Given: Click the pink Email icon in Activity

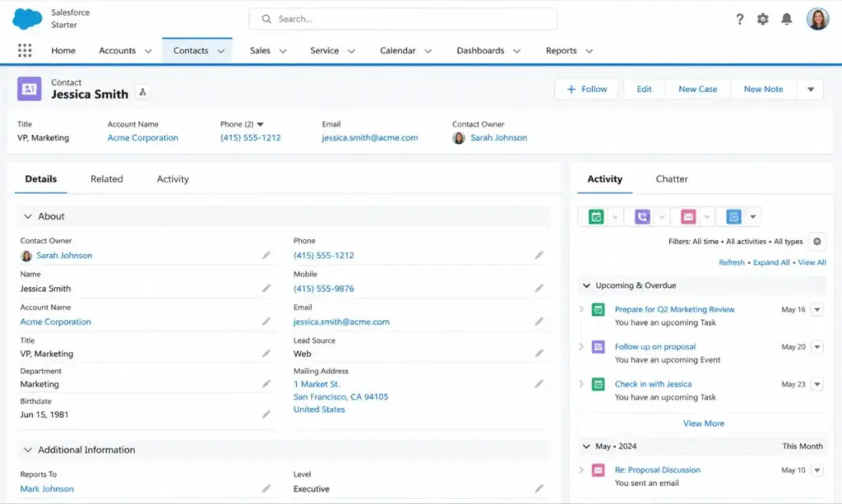Looking at the screenshot, I should click(x=688, y=217).
